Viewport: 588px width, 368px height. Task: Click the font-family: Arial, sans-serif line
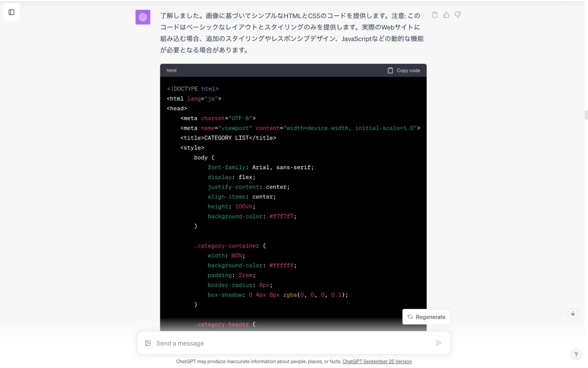click(261, 167)
